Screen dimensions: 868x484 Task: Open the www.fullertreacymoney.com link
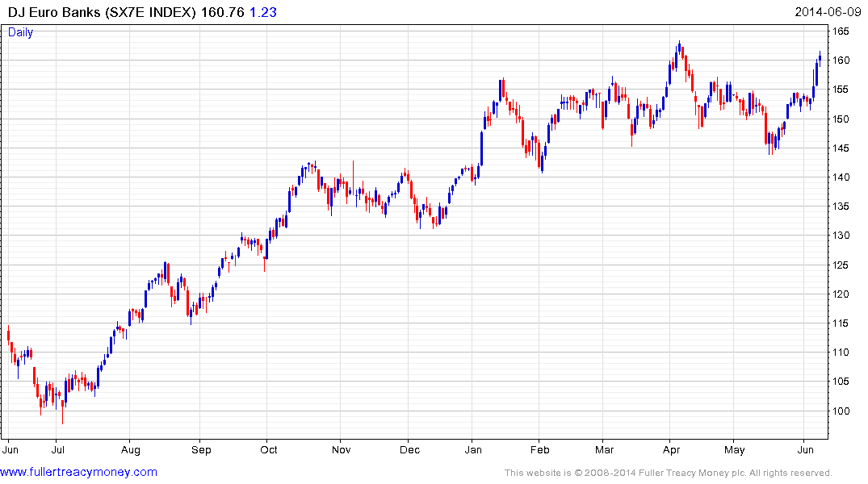[78, 472]
